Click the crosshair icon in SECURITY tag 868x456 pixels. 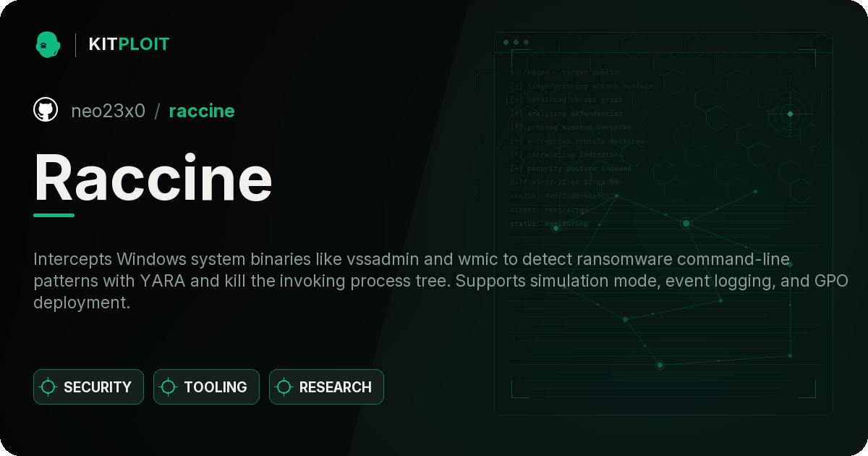pos(48,387)
